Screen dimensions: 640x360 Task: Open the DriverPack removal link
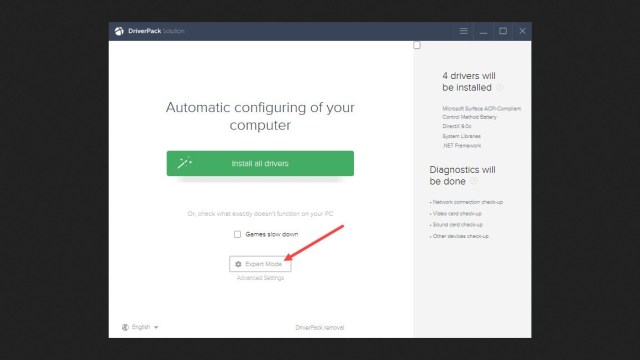[x=320, y=327]
